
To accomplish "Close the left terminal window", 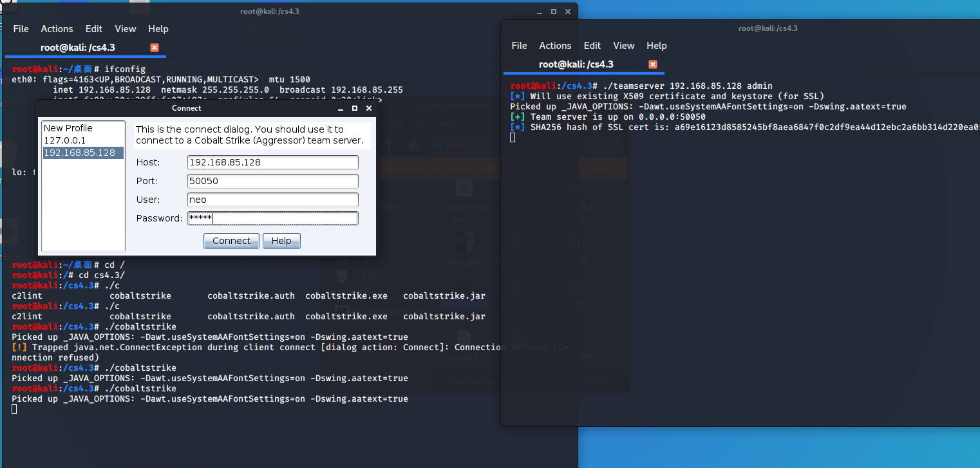I will [567, 12].
